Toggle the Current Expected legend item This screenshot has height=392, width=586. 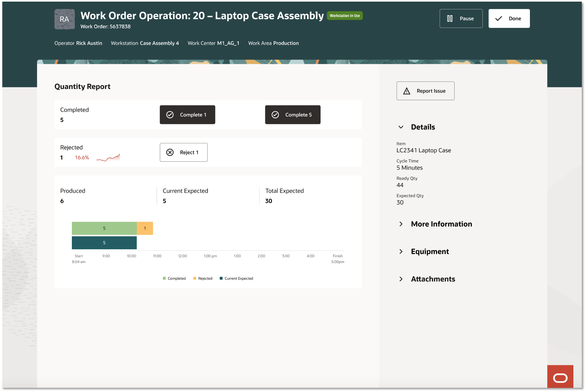[236, 278]
